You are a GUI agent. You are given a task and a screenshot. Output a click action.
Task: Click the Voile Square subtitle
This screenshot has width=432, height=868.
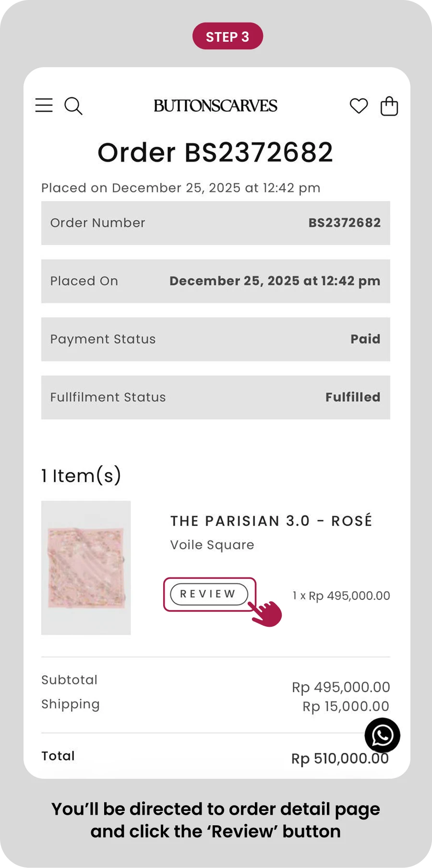point(212,545)
